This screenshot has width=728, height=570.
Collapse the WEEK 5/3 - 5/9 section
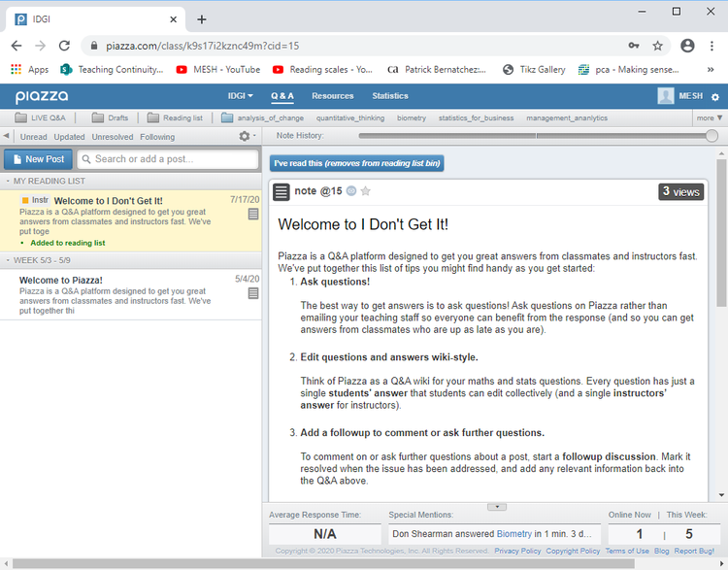(6, 260)
